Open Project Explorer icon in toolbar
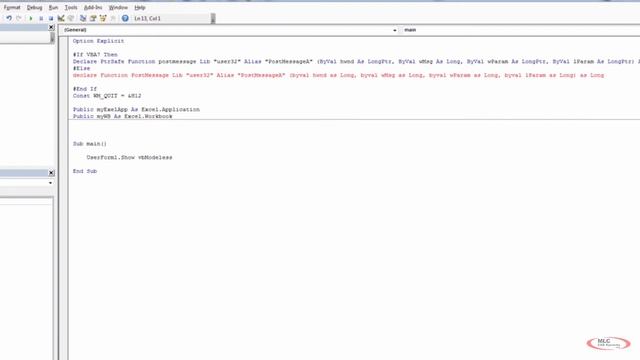Image resolution: width=640 pixels, height=360 pixels. click(x=83, y=18)
